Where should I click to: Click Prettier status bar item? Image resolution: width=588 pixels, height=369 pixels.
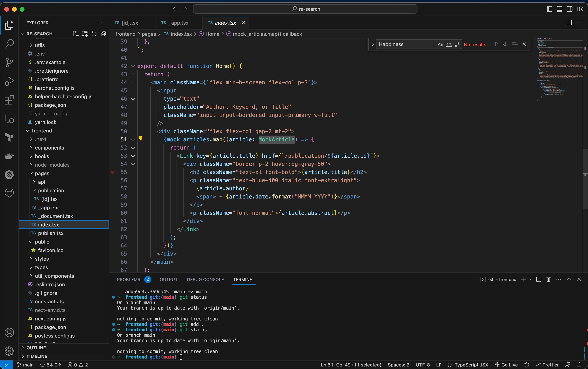pos(547,365)
